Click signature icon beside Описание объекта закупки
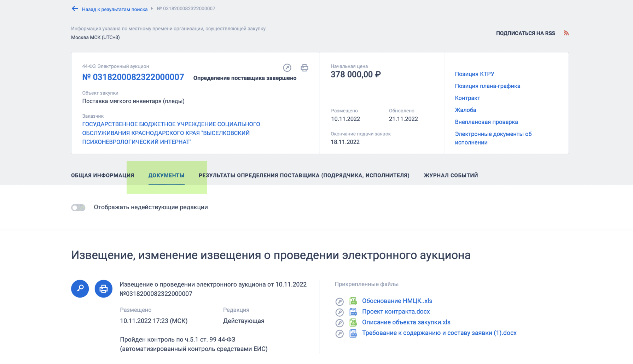The height and width of the screenshot is (364, 633). (339, 323)
